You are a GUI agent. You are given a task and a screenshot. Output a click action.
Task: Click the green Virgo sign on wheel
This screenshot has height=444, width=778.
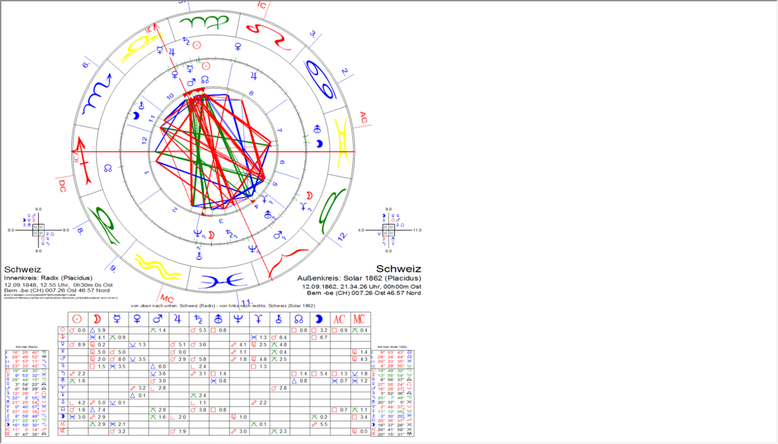tap(204, 22)
